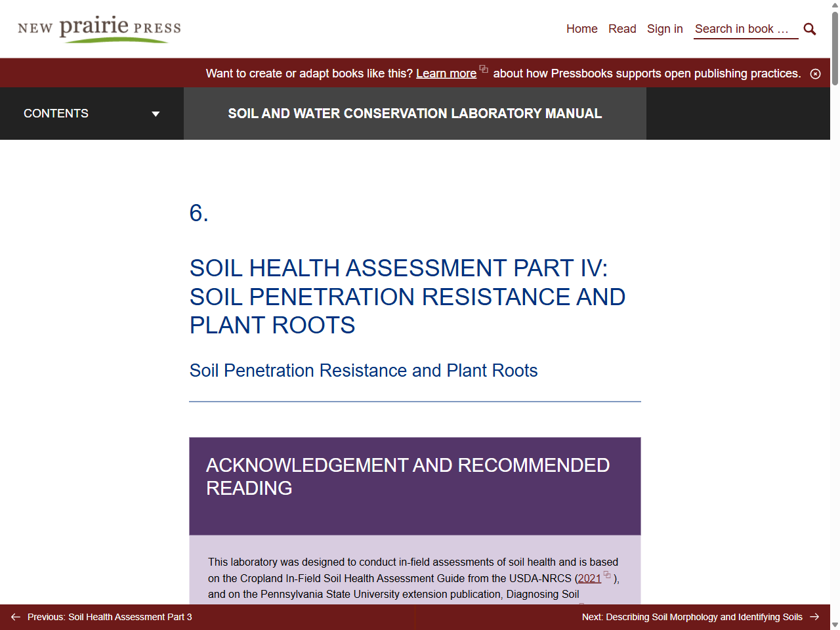Image resolution: width=840 pixels, height=630 pixels.
Task: Dismiss the Pressbooks notice with the X icon
Action: 816,73
